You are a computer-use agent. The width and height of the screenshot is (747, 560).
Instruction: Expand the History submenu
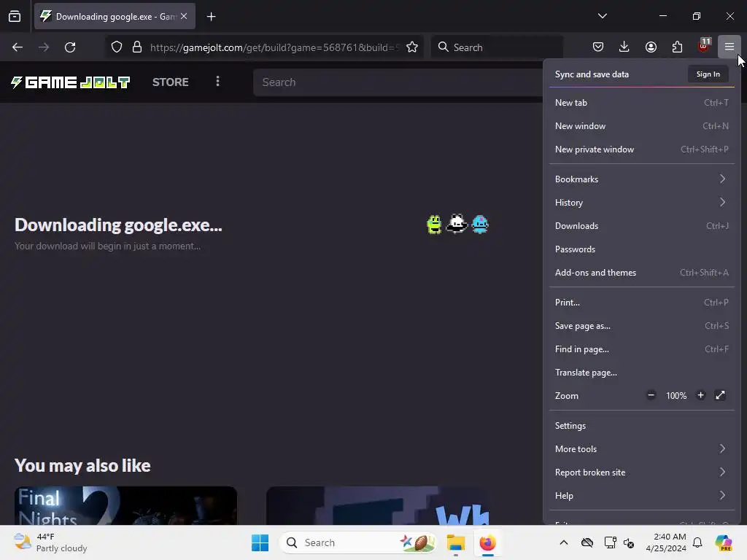642,203
